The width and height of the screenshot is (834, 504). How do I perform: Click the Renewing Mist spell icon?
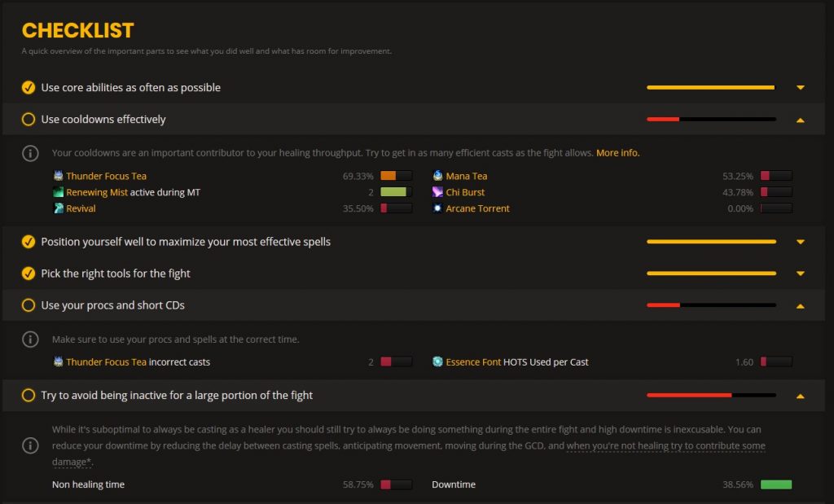point(58,192)
